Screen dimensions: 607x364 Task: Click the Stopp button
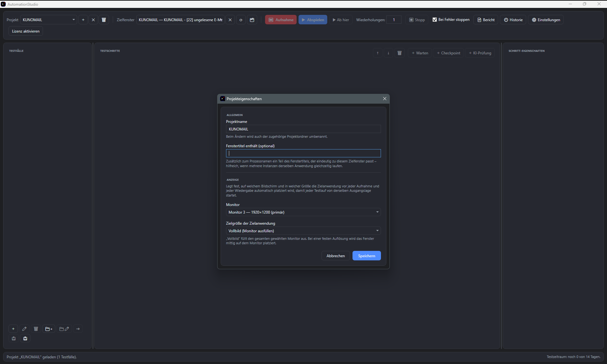[x=417, y=20]
